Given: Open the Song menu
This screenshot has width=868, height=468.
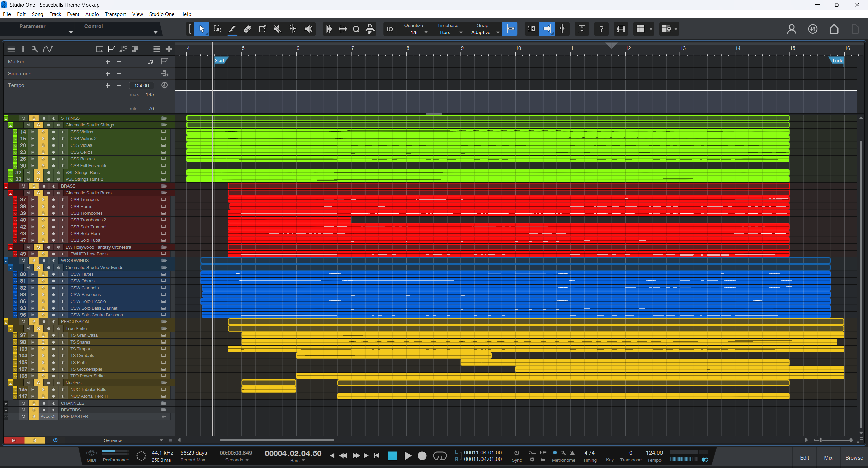Looking at the screenshot, I should (x=37, y=14).
